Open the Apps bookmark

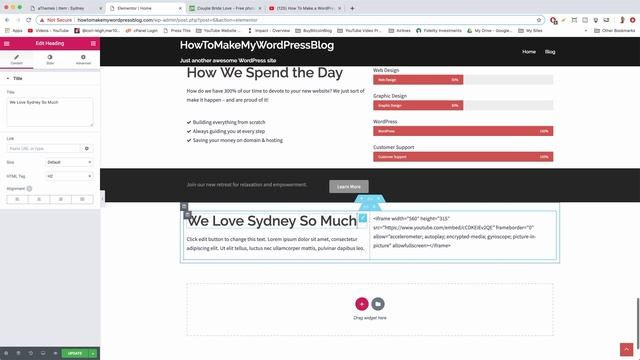tap(14, 31)
